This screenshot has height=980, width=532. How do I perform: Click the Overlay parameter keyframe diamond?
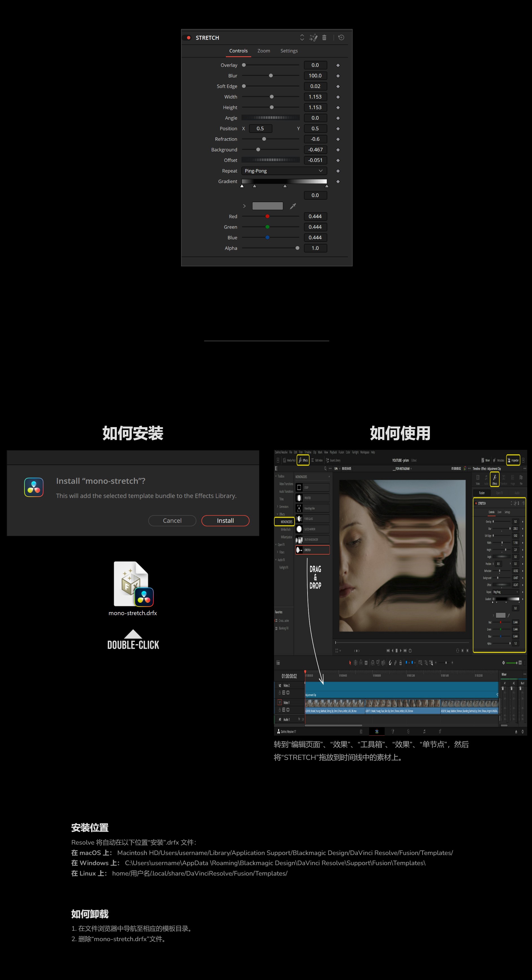[338, 65]
